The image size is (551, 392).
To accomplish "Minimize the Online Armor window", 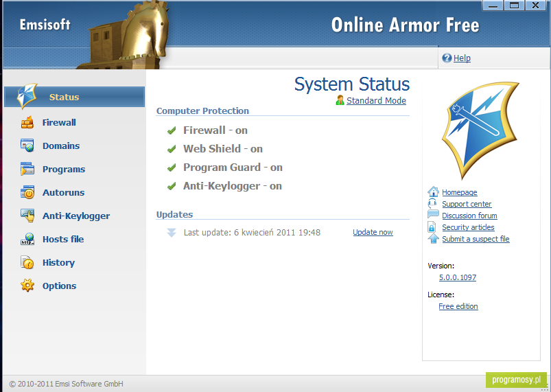I will pos(493,5).
